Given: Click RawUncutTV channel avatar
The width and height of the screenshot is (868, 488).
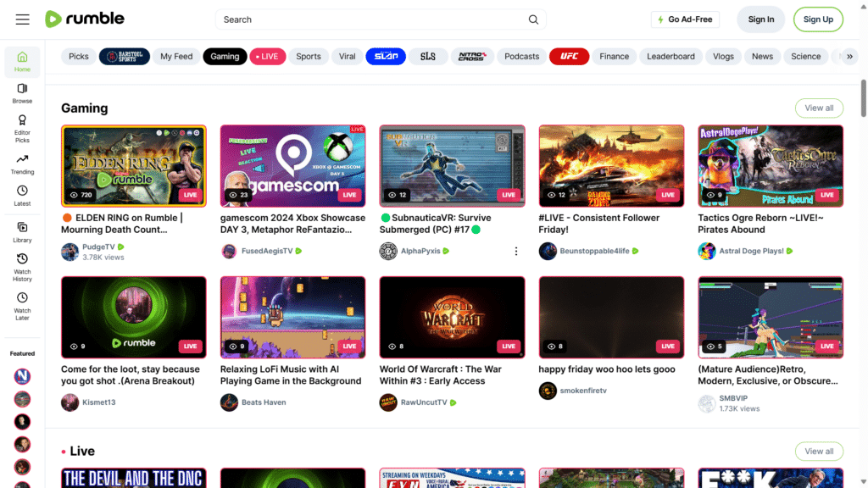Looking at the screenshot, I should (388, 402).
